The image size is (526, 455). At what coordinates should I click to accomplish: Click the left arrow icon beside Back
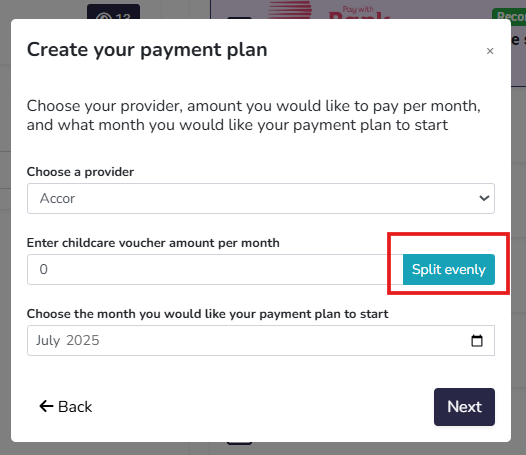pos(46,406)
